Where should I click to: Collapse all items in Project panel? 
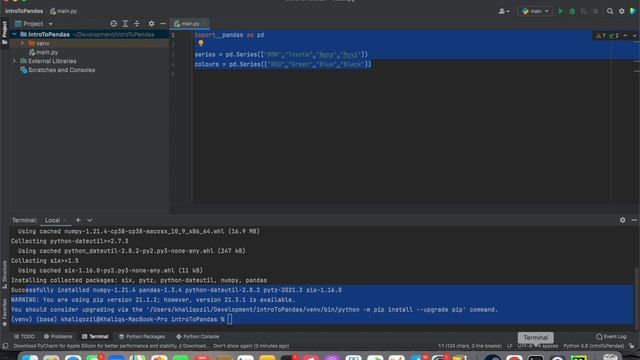click(137, 24)
